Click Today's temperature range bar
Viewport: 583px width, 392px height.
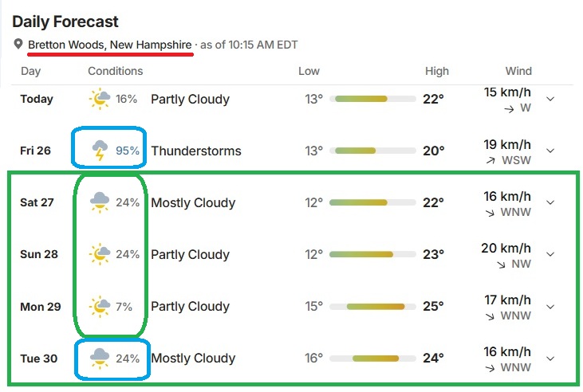(x=372, y=99)
